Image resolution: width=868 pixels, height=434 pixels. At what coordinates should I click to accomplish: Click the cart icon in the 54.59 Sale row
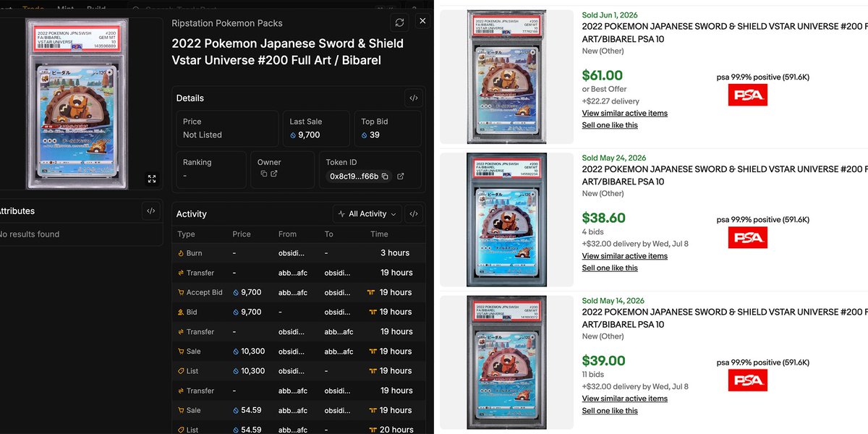pyautogui.click(x=181, y=410)
